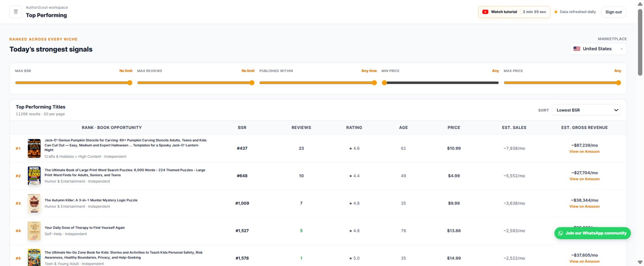Click the Jack-O'-Genius Pumpkin Stencils title
The height and width of the screenshot is (266, 644).
click(x=126, y=145)
